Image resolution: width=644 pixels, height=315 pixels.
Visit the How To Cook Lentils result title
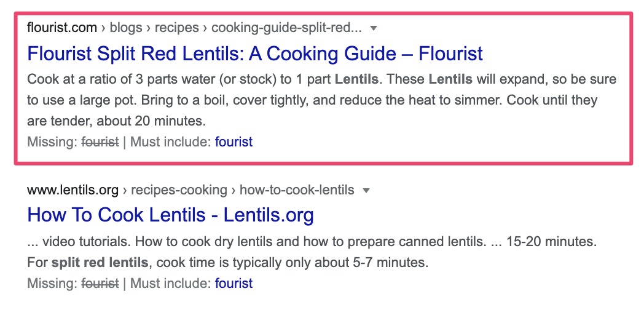[x=171, y=215]
